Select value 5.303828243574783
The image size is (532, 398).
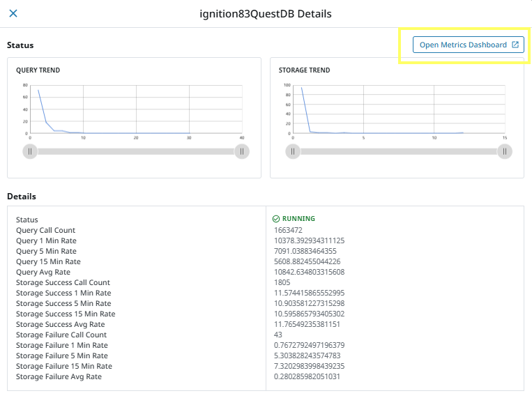pos(307,356)
